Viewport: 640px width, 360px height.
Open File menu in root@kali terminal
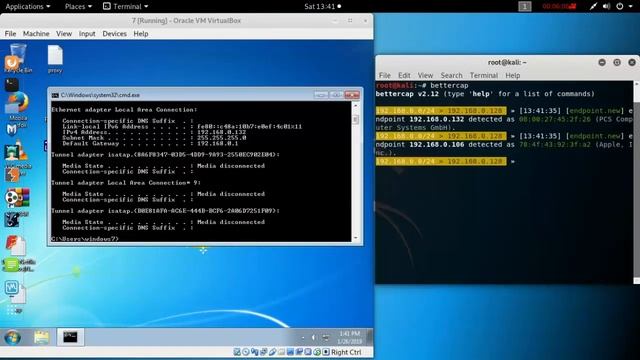pyautogui.click(x=384, y=75)
